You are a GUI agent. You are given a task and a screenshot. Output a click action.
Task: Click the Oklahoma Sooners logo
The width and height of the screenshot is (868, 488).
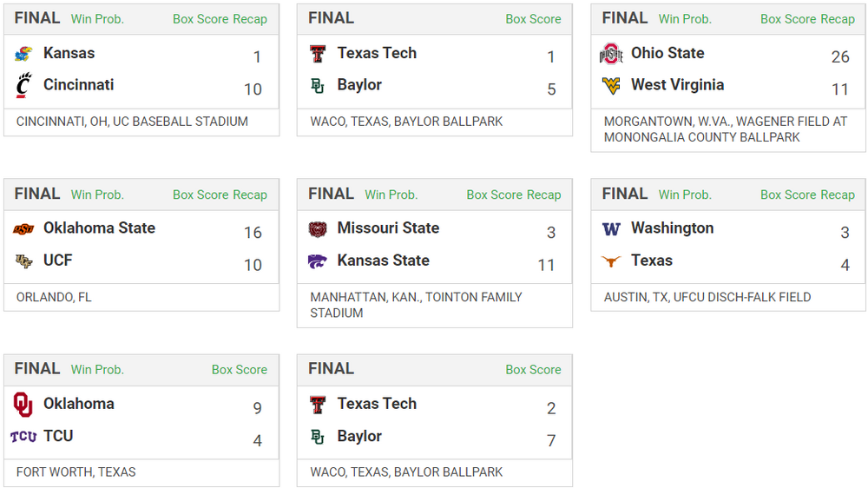pyautogui.click(x=23, y=405)
